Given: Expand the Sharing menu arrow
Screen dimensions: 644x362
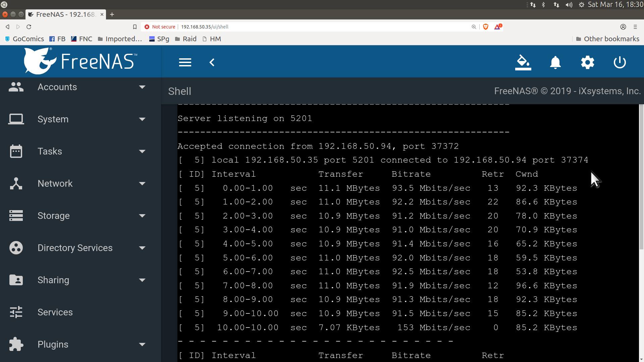Looking at the screenshot, I should pyautogui.click(x=142, y=280).
